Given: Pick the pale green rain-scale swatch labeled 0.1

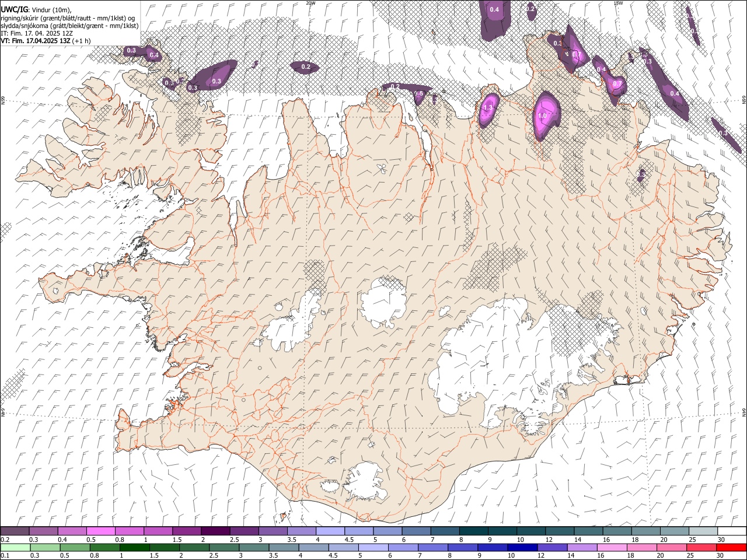Looking at the screenshot, I should pyautogui.click(x=15, y=547).
